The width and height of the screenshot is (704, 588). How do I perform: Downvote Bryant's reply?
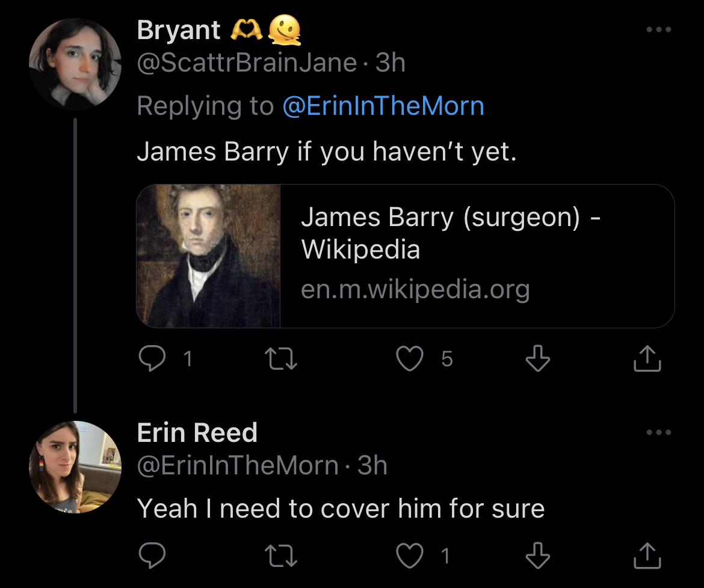click(537, 359)
